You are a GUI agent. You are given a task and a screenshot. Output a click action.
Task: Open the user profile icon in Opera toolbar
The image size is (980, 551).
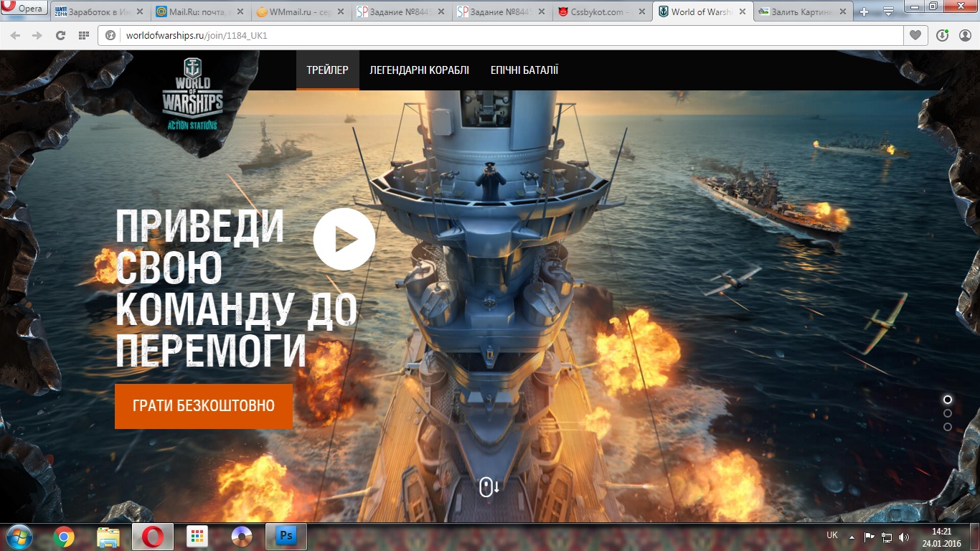click(965, 36)
